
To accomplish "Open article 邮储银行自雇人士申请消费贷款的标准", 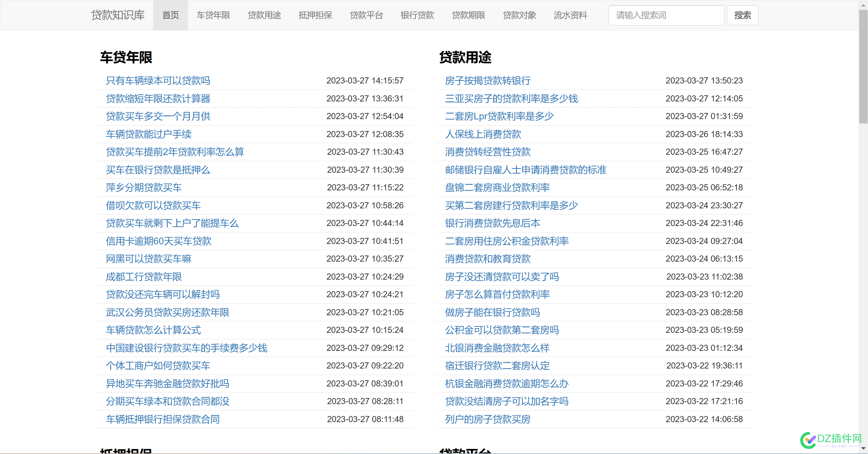I will click(x=526, y=170).
